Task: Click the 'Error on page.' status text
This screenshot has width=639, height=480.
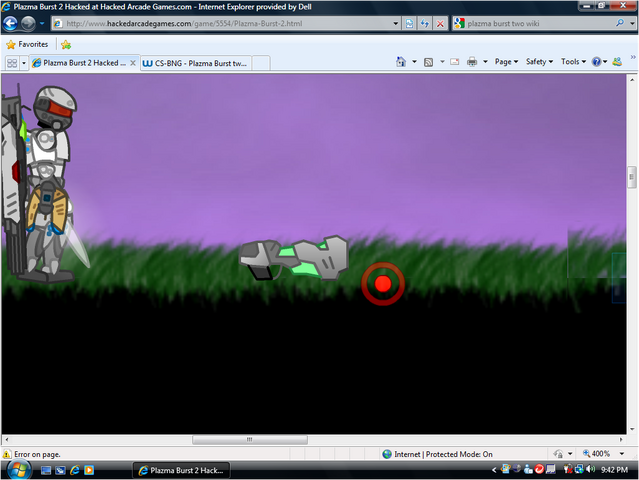Action: coord(37,454)
